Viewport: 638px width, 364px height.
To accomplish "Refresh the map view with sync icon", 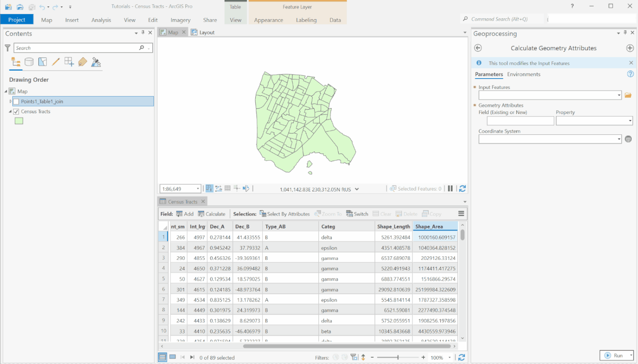I will point(462,188).
